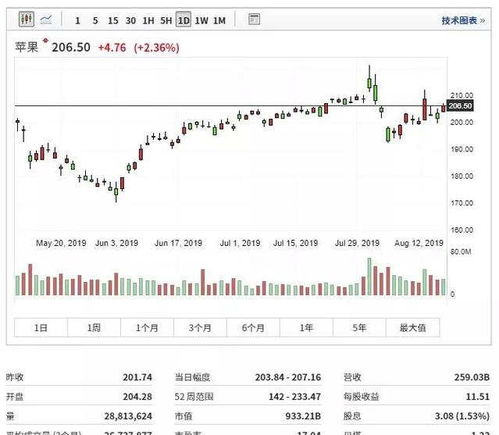Select the 5H interval
This screenshot has width=499, height=435.
pos(166,21)
